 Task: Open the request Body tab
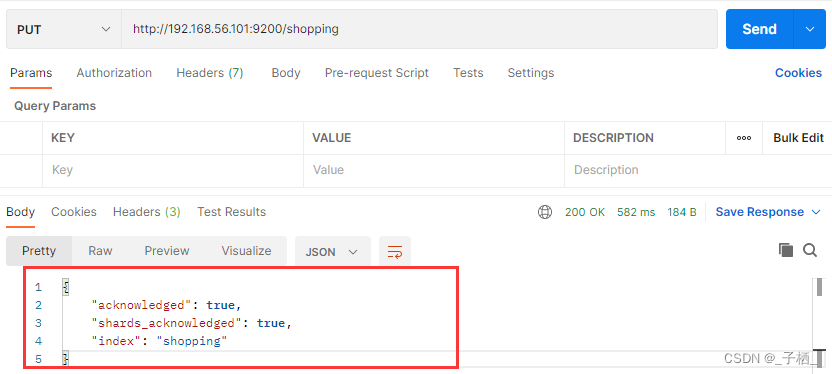tap(286, 73)
